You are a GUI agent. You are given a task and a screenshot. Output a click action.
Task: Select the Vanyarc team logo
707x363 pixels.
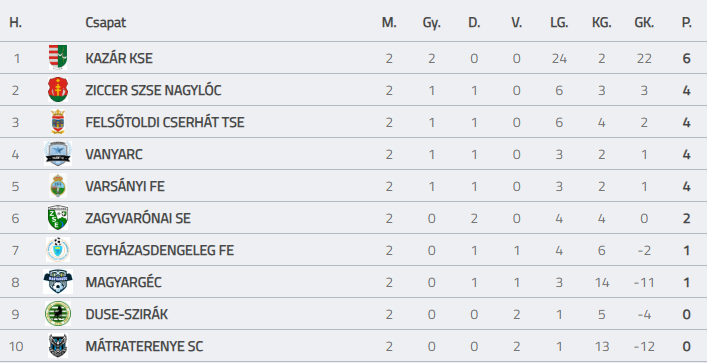tap(58, 154)
